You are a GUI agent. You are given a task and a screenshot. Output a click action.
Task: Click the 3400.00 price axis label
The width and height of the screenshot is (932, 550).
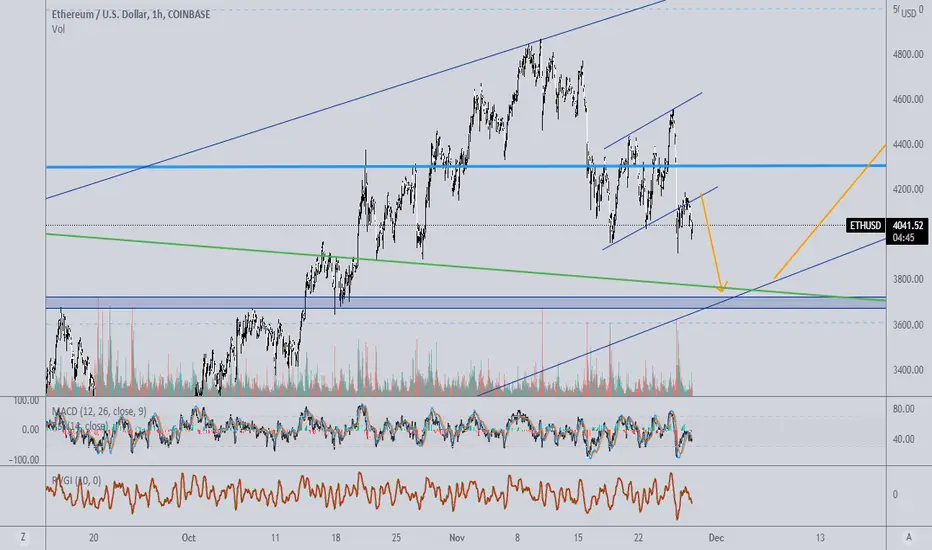pyautogui.click(x=908, y=370)
